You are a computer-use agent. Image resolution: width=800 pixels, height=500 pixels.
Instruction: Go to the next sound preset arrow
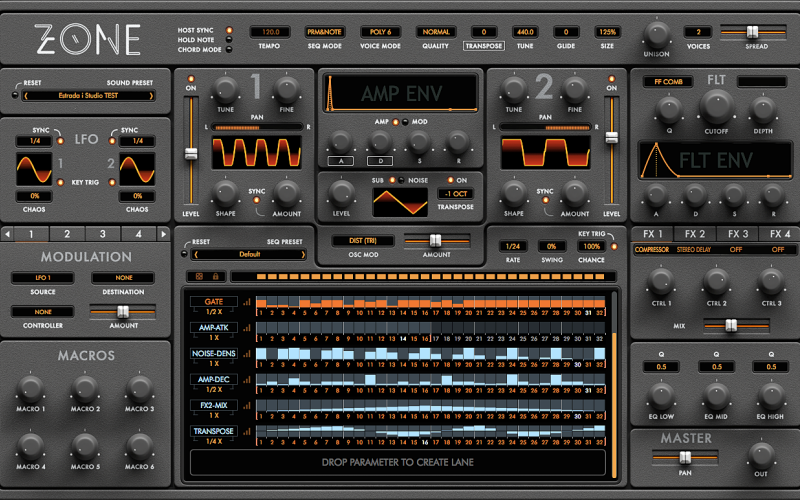(x=151, y=95)
